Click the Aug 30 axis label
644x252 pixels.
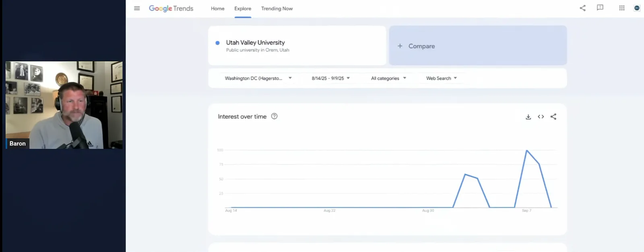pos(428,211)
